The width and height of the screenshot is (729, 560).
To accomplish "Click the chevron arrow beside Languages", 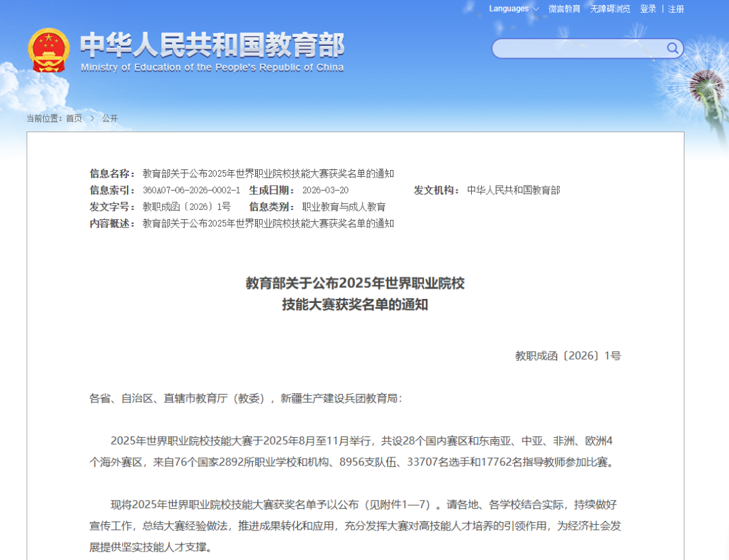I will tap(536, 9).
